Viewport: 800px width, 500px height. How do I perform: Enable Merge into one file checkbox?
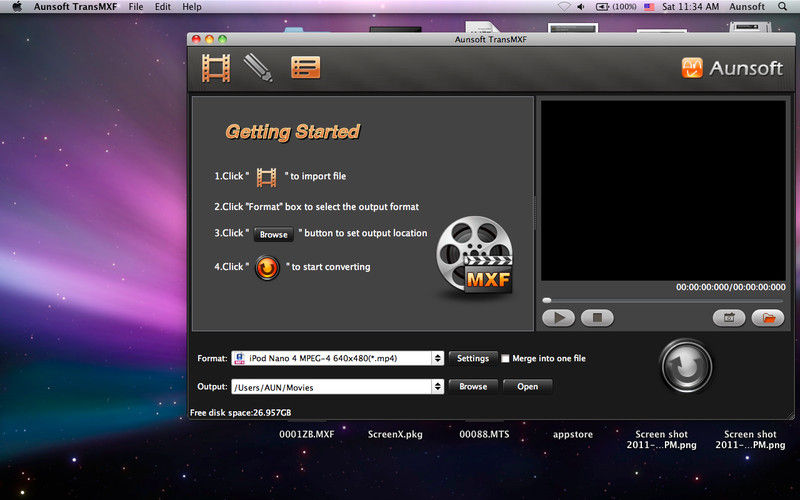[x=505, y=359]
